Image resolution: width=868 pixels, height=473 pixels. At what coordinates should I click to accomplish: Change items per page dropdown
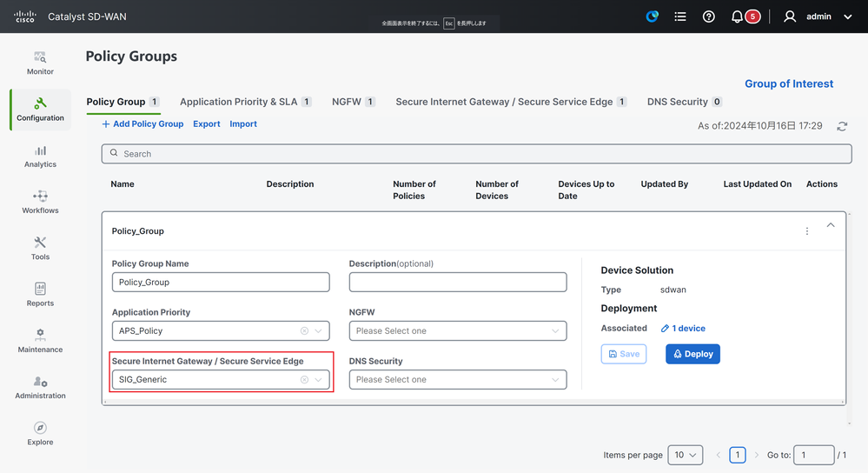pos(686,455)
